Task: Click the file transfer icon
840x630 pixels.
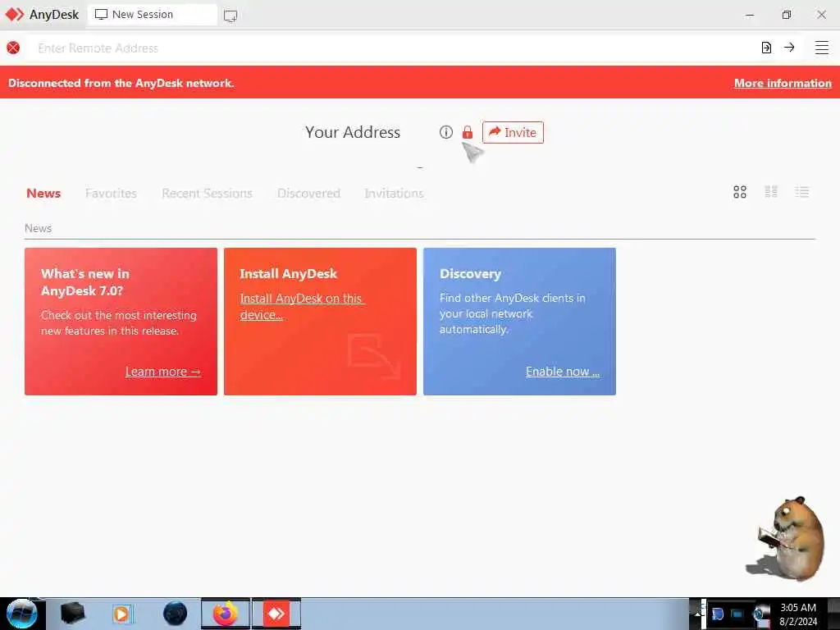Action: (766, 48)
